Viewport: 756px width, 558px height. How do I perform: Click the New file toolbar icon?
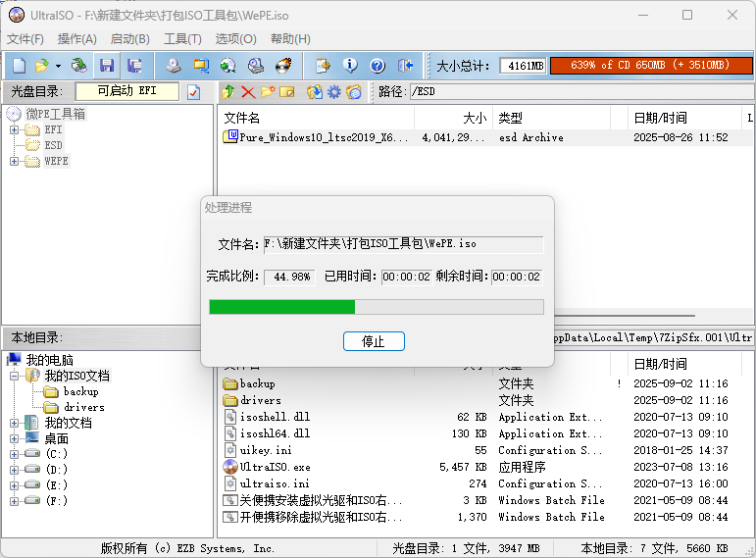(18, 66)
